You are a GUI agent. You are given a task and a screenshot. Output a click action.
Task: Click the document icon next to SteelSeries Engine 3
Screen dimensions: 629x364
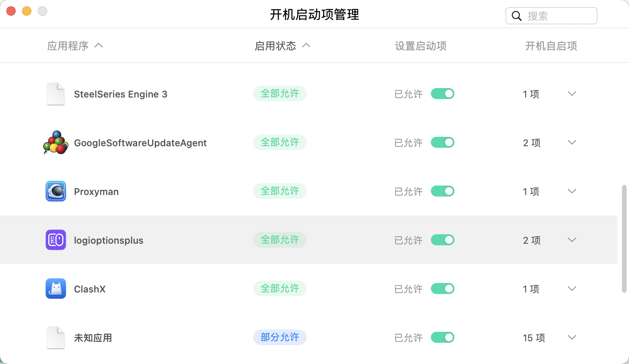point(55,94)
